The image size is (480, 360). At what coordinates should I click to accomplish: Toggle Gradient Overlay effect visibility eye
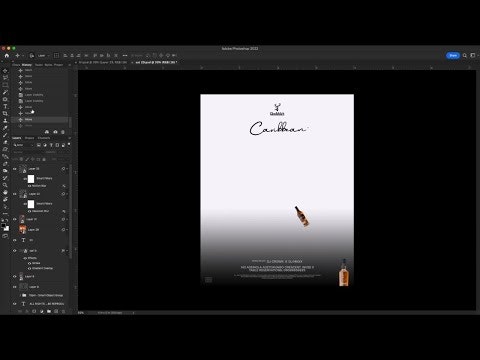pos(29,268)
